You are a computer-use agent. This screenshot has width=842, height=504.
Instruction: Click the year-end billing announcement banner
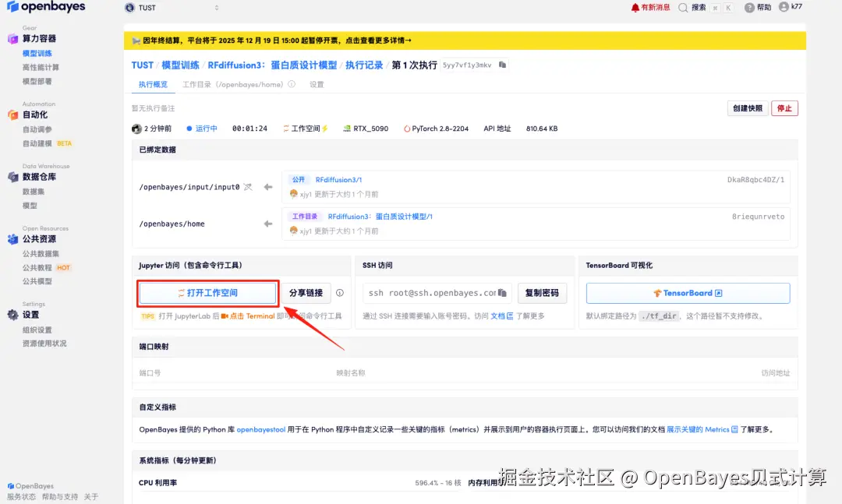click(x=465, y=41)
